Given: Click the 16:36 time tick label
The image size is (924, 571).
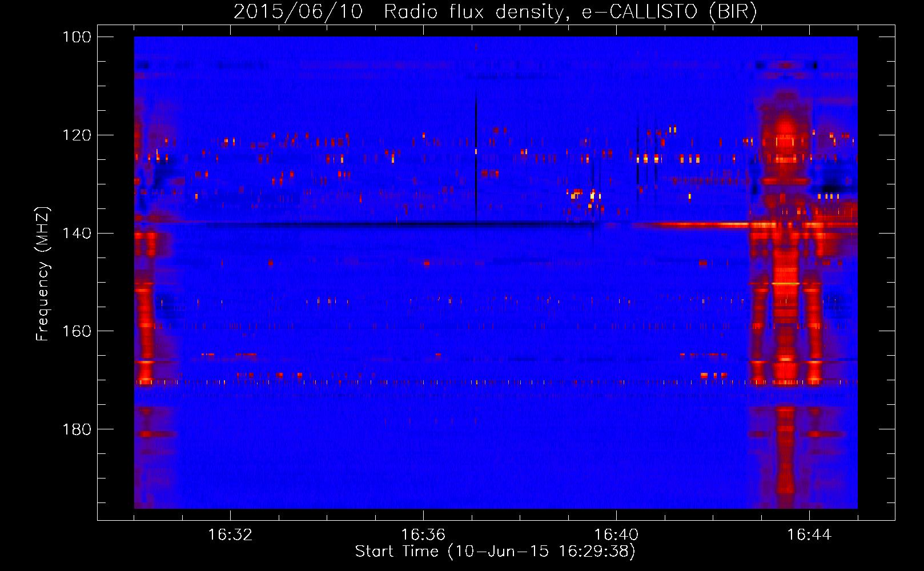Looking at the screenshot, I should pos(423,535).
